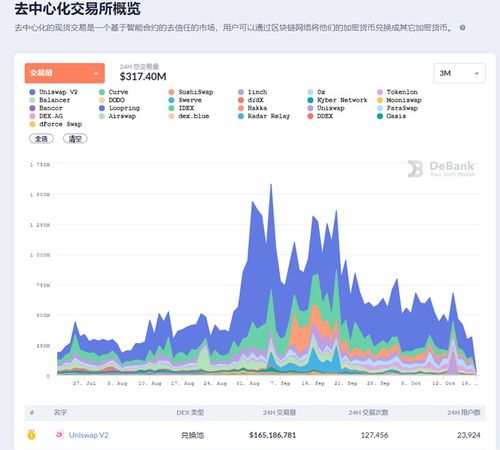
Task: Toggle Mooniswap legend entry
Action: click(399, 100)
